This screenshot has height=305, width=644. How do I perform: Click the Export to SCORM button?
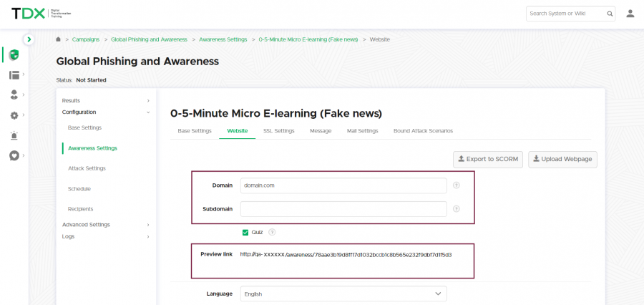pyautogui.click(x=487, y=159)
